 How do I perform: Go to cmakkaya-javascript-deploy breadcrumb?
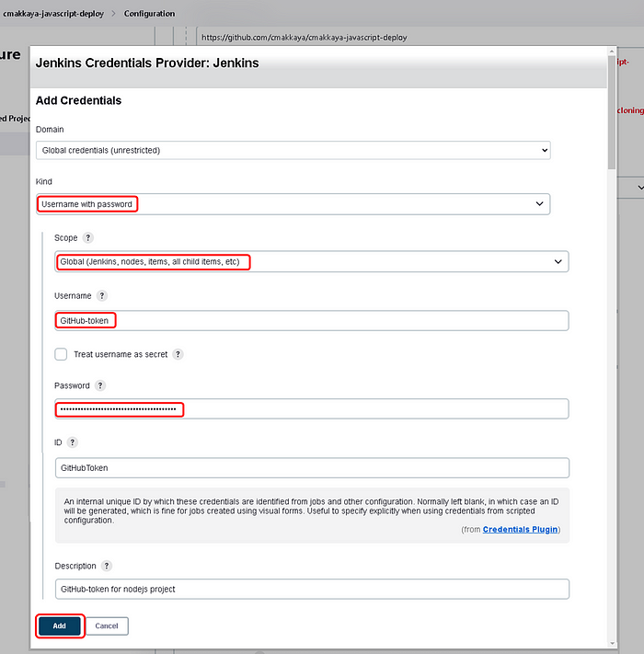click(53, 14)
